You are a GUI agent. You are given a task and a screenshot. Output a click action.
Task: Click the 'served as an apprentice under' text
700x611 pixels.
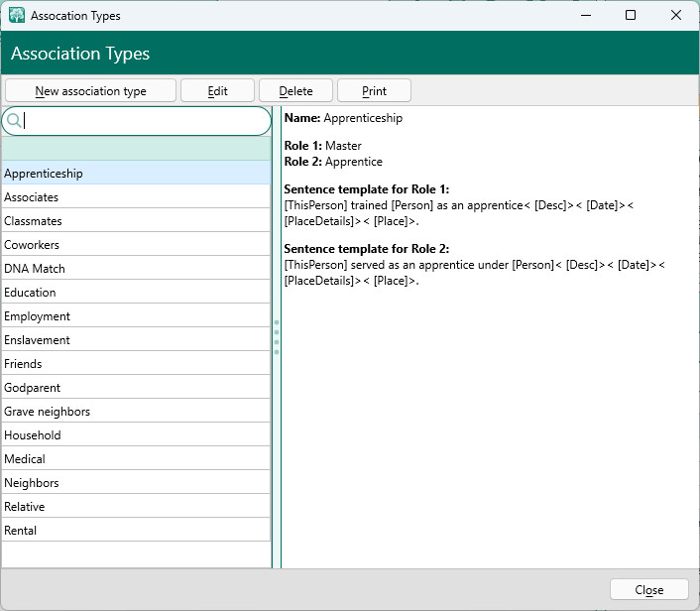coord(429,265)
